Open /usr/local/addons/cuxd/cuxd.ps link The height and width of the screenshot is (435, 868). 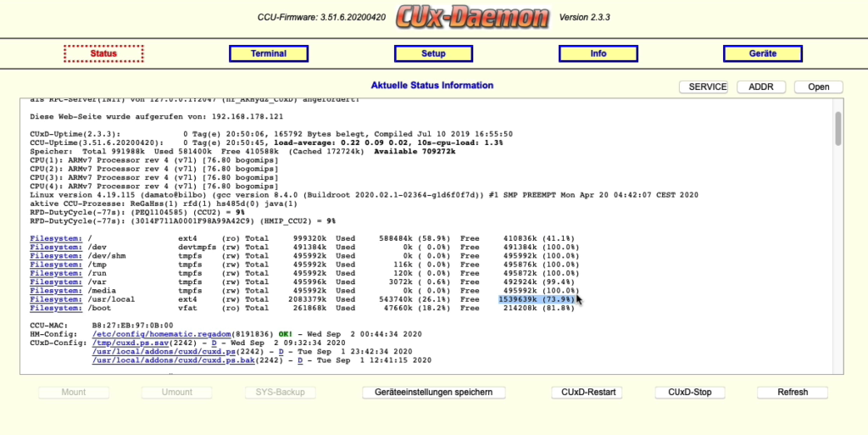tap(164, 351)
